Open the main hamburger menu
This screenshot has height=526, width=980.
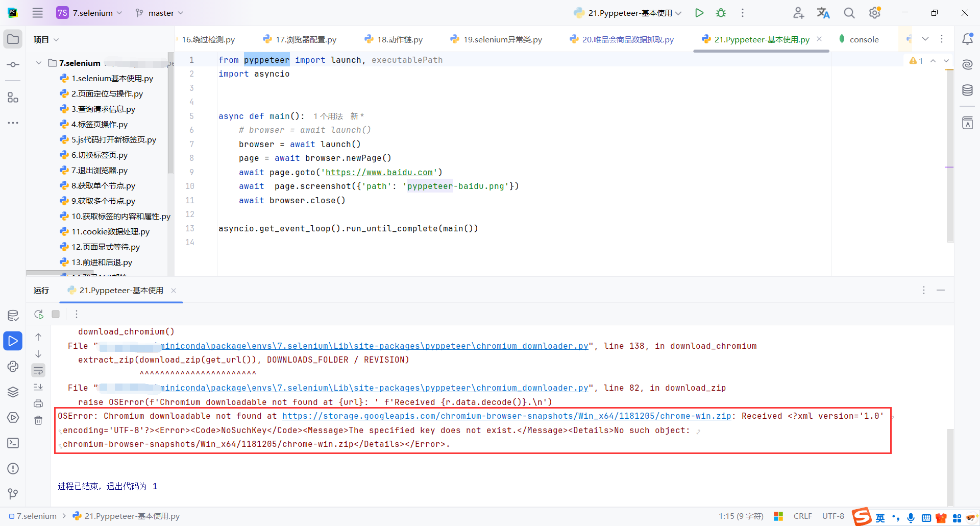38,13
